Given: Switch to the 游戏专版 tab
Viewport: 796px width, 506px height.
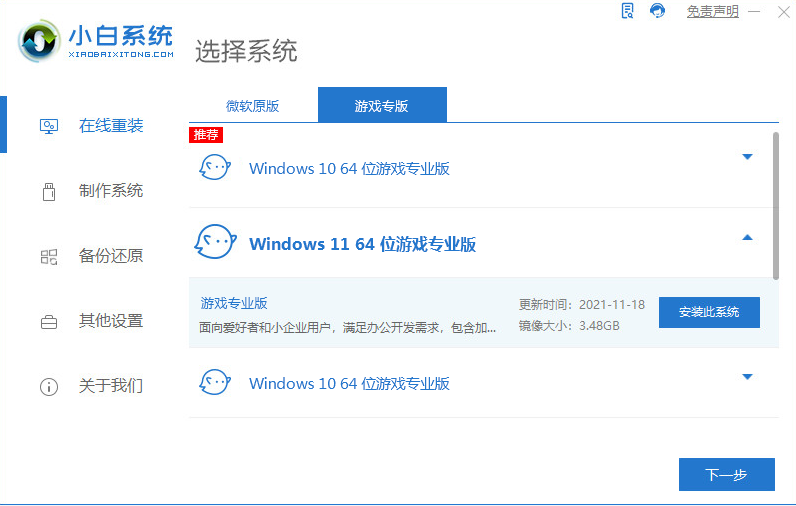Looking at the screenshot, I should point(382,105).
